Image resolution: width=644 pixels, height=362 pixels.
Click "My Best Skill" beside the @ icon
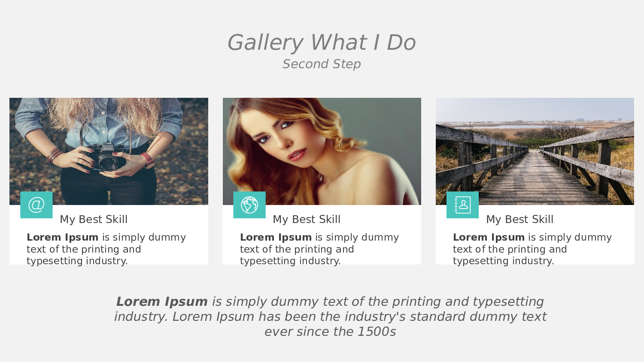[94, 219]
